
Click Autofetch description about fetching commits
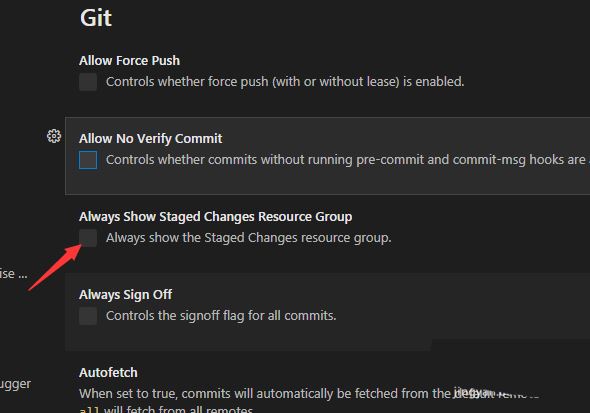(309, 394)
